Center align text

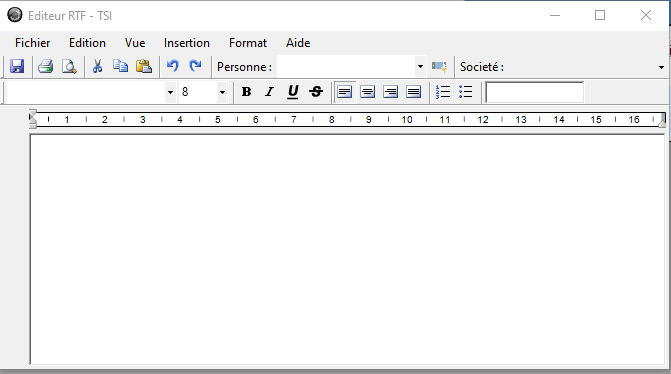point(368,92)
